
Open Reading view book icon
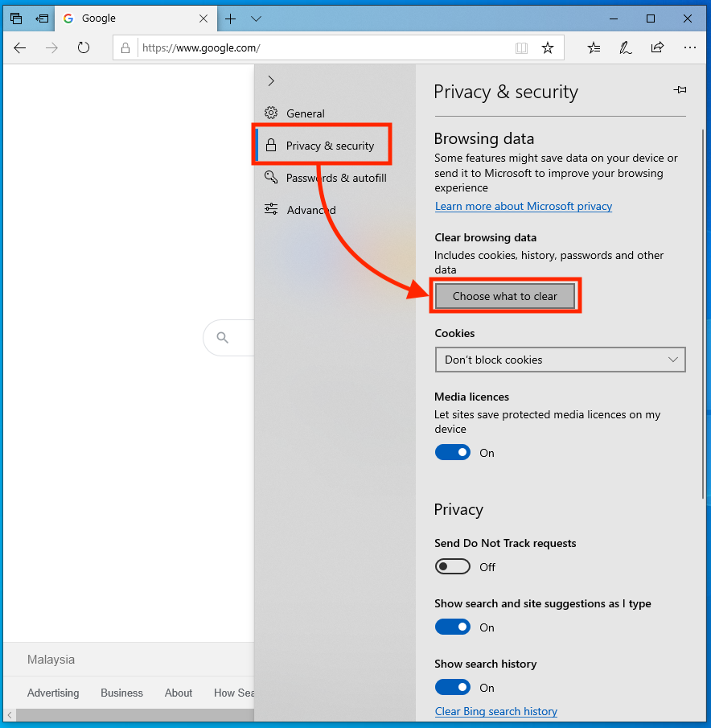[x=521, y=48]
